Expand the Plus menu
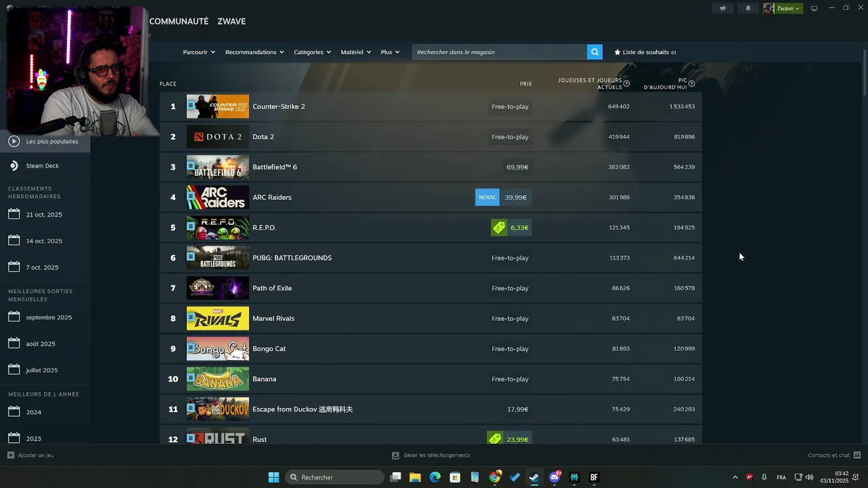The height and width of the screenshot is (488, 868). pyautogui.click(x=390, y=52)
